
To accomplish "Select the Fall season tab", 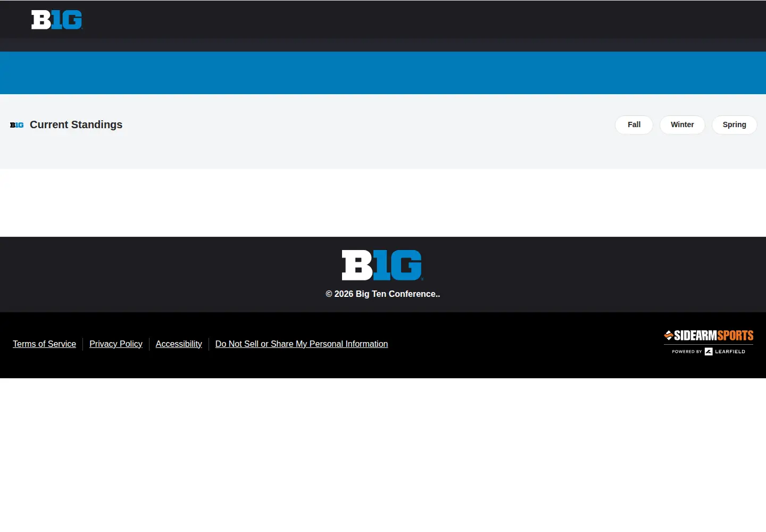I will coord(634,125).
